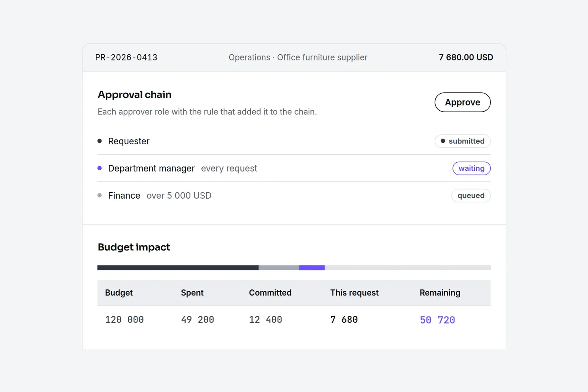Click the "Each approver role" description line

207,112
